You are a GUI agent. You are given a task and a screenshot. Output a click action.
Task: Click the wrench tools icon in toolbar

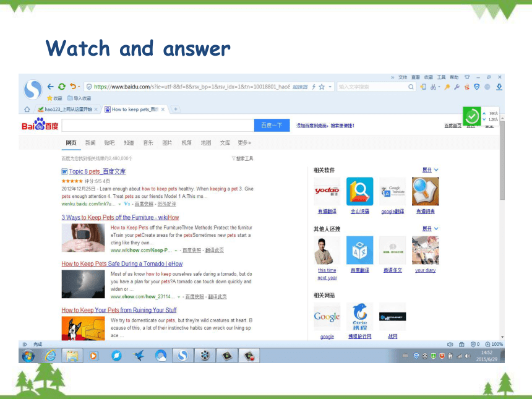[457, 87]
